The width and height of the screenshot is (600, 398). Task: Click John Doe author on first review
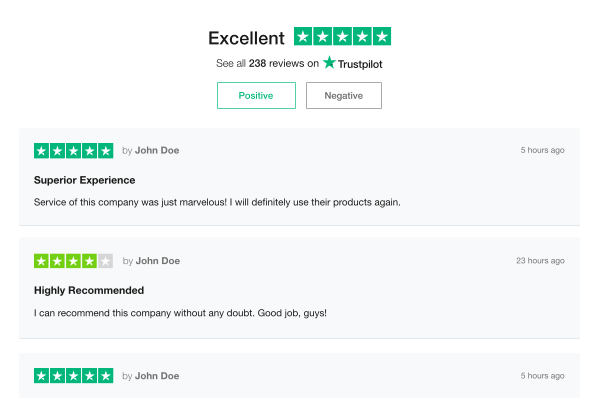(x=157, y=150)
